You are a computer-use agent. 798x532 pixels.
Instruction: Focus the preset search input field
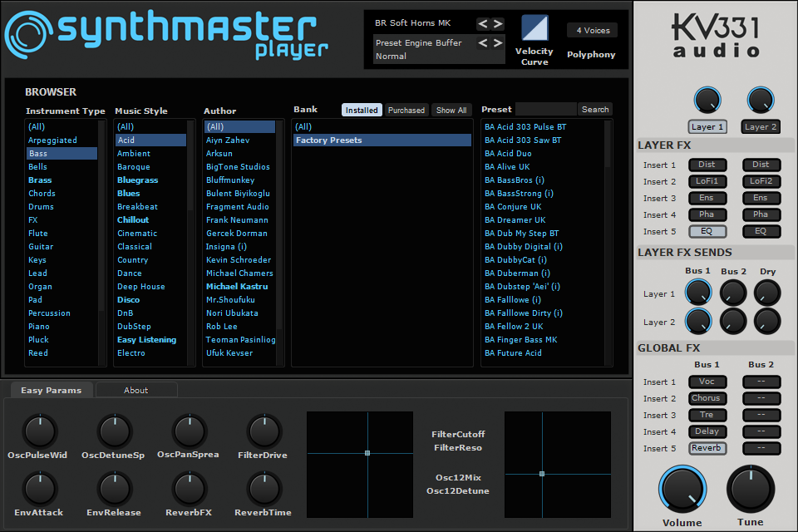click(546, 110)
